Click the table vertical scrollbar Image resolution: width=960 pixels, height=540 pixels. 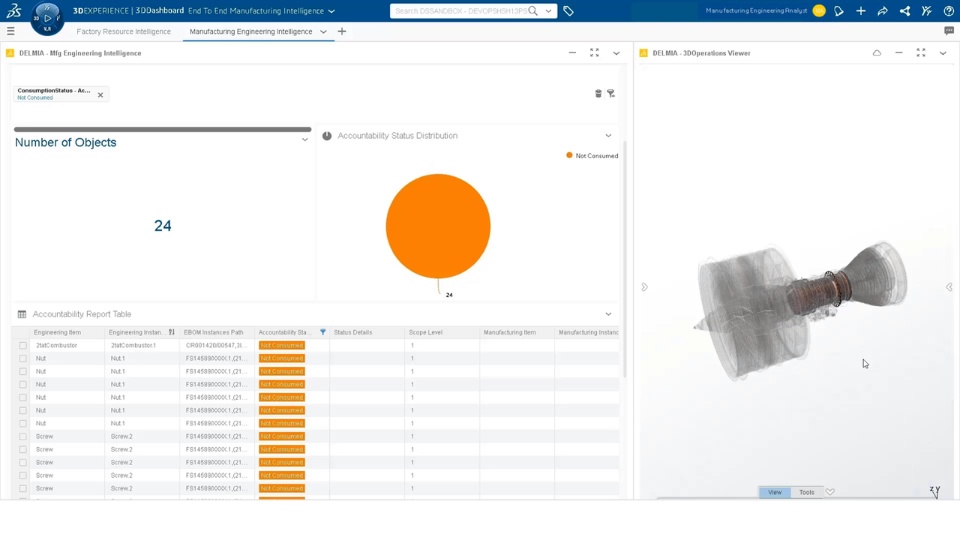624,259
